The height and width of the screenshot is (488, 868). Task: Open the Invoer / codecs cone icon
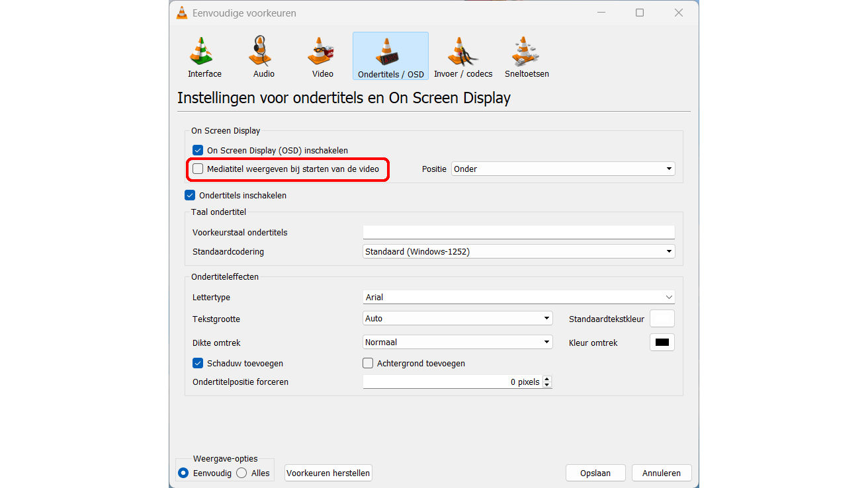point(463,51)
